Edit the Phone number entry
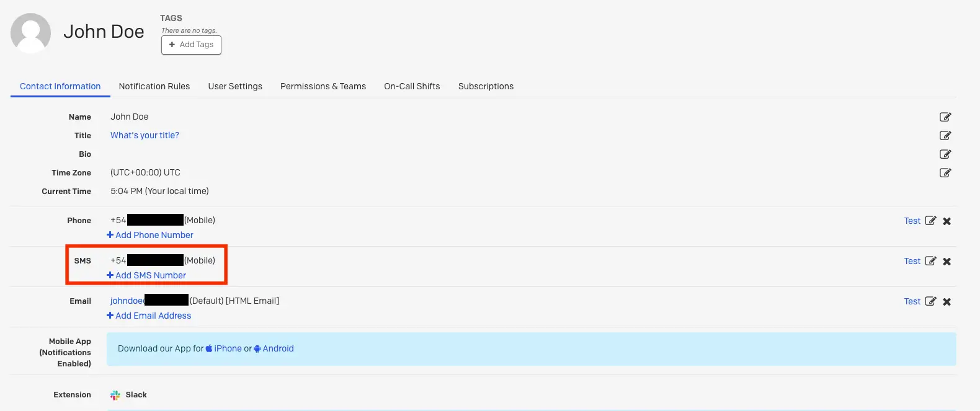This screenshot has width=980, height=411. (930, 220)
